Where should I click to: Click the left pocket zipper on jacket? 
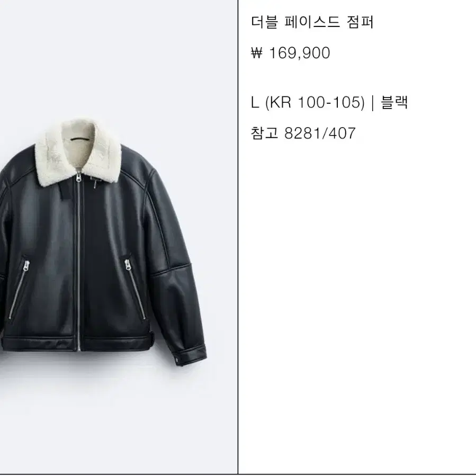(x=19, y=289)
